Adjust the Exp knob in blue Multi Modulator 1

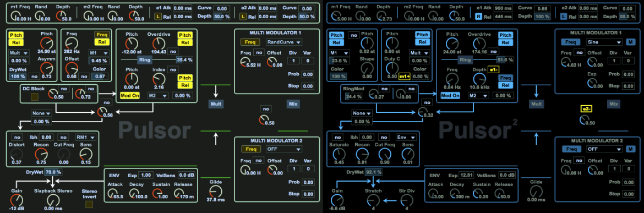pos(592,84)
